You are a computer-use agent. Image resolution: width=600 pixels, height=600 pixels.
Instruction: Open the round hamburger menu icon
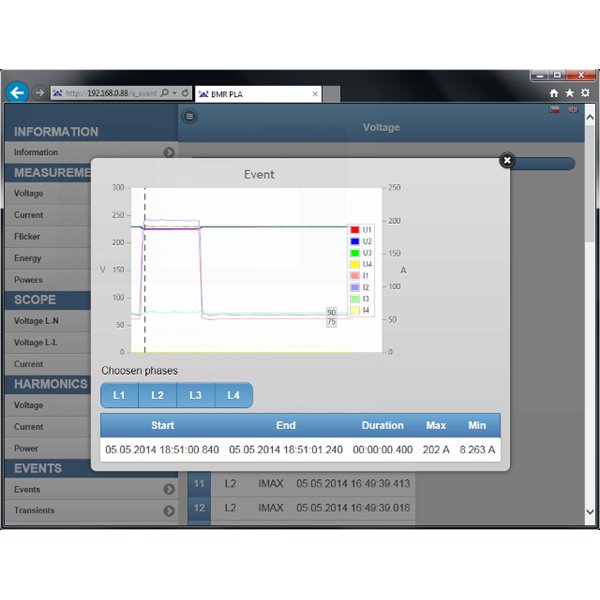pos(190,116)
